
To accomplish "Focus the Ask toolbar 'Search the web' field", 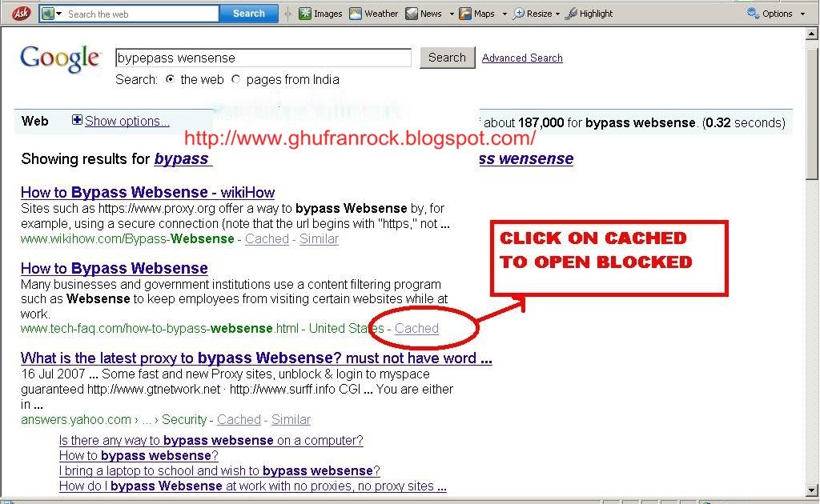I will click(x=141, y=14).
